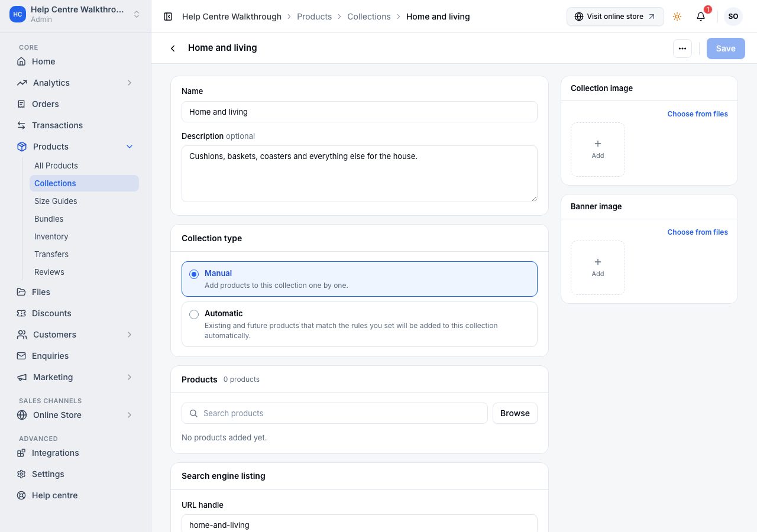Open the notifications bell
Image resolution: width=757 pixels, height=532 pixels.
tap(701, 17)
